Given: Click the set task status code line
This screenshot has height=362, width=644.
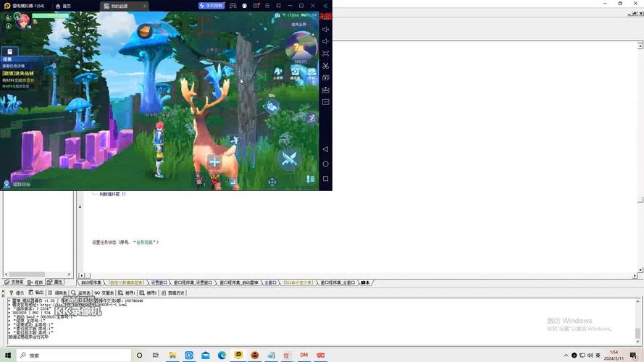Looking at the screenshot, I should click(125, 243).
